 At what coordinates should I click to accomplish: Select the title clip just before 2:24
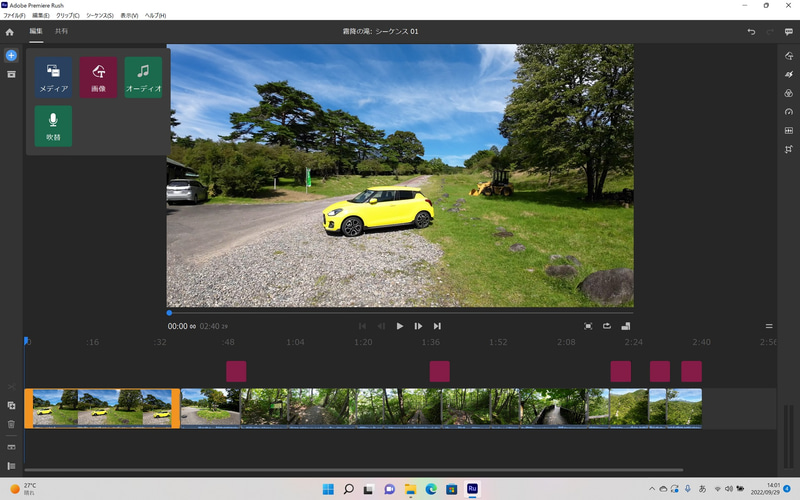tap(621, 371)
